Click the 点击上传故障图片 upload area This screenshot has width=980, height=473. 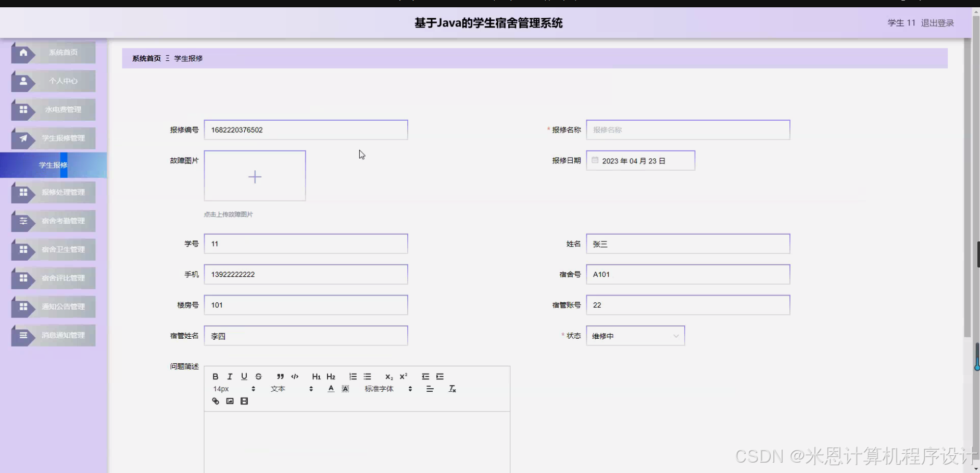coord(255,176)
